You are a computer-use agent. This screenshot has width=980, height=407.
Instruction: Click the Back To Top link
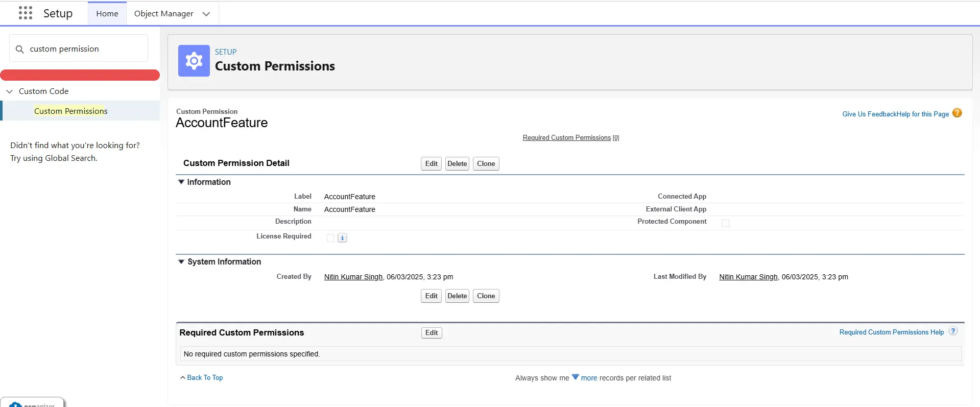[205, 377]
